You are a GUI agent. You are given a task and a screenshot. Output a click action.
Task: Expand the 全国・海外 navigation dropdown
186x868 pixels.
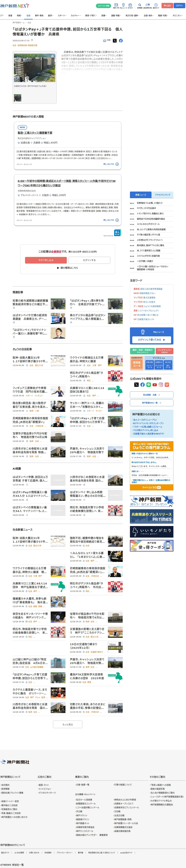pos(149,15)
